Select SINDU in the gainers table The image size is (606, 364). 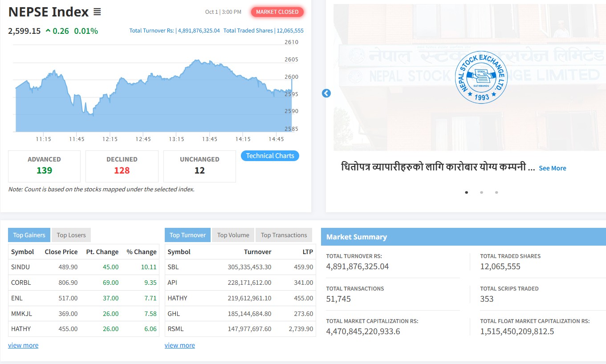point(20,267)
